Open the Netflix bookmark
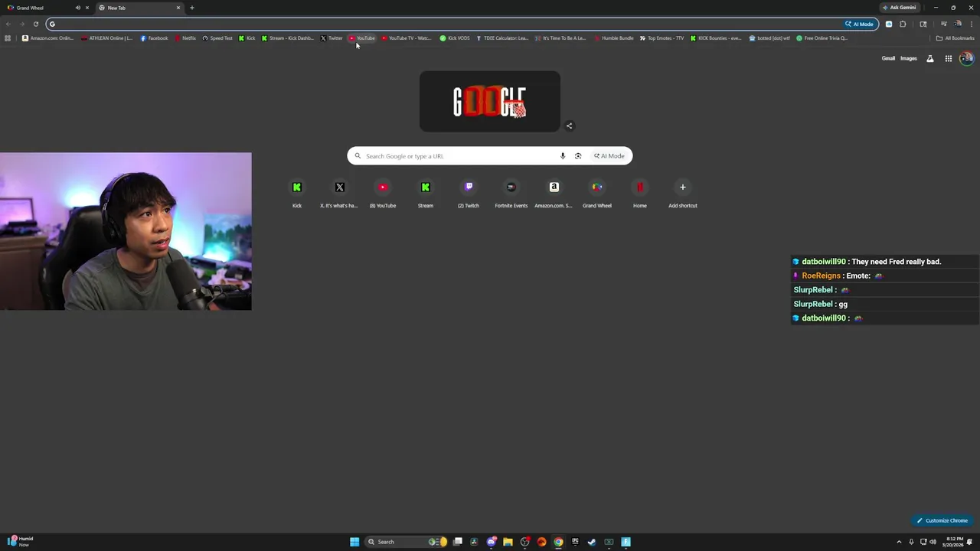980x551 pixels. tap(185, 38)
